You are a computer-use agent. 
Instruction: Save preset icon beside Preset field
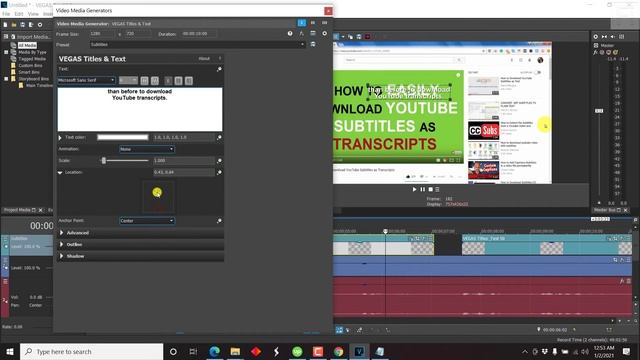pyautogui.click(x=313, y=44)
